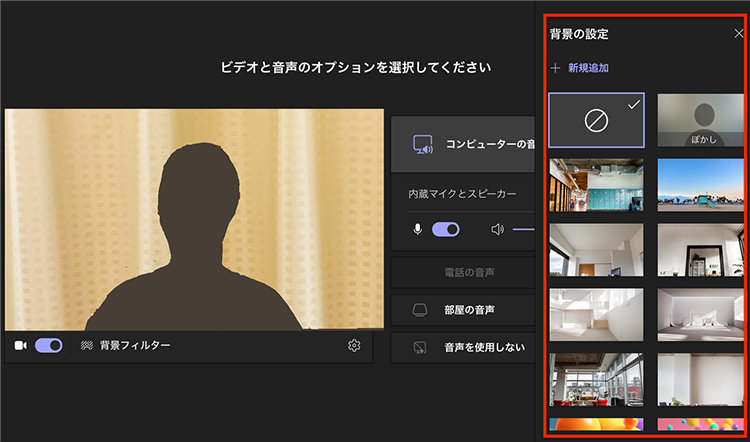Choose the empty white studio background

pyautogui.click(x=701, y=315)
